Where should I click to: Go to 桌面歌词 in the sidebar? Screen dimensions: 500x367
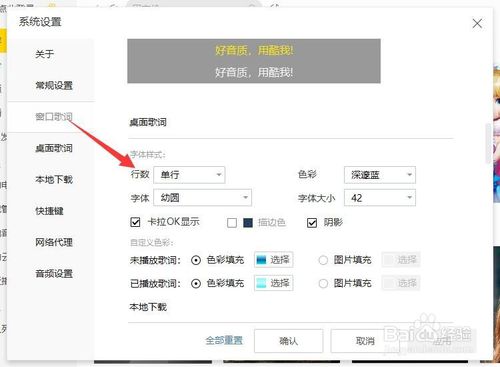(54, 148)
